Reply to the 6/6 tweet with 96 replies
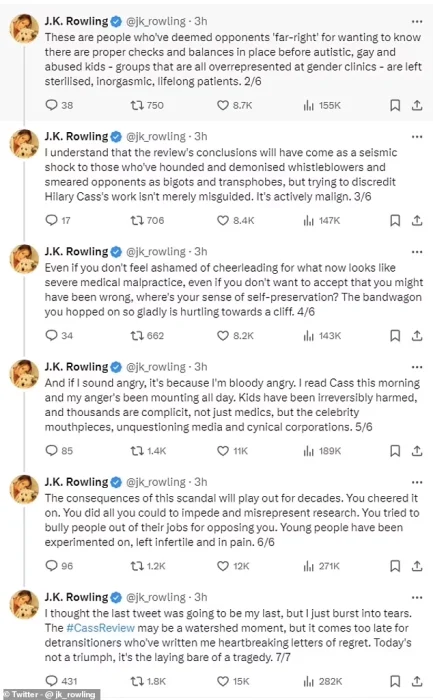This screenshot has height=700, width=433. 59,566
